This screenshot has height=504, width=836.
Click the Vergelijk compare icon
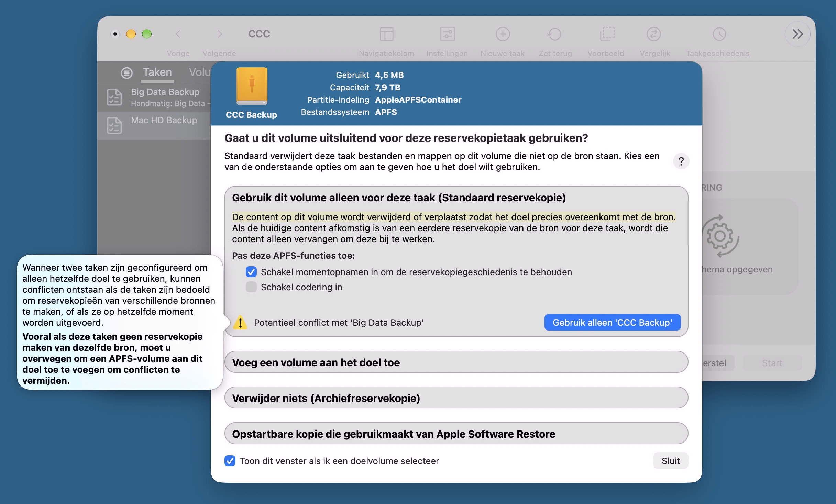[x=653, y=34]
